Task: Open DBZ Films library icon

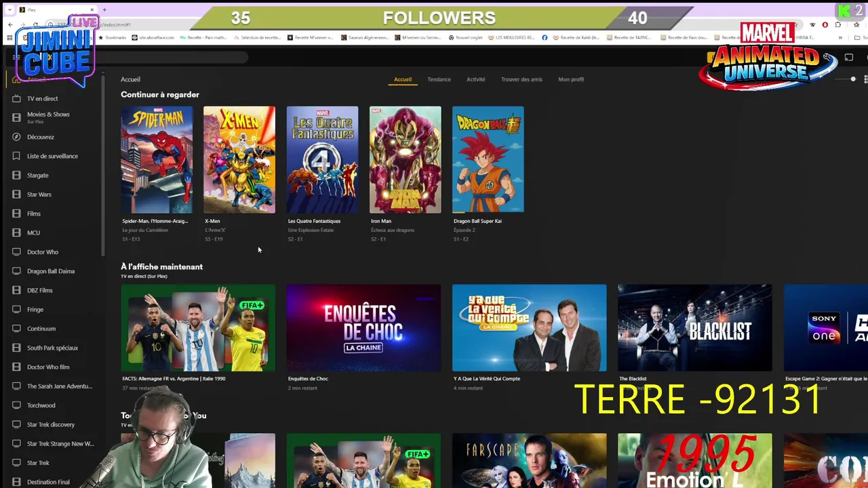Action: coord(16,290)
